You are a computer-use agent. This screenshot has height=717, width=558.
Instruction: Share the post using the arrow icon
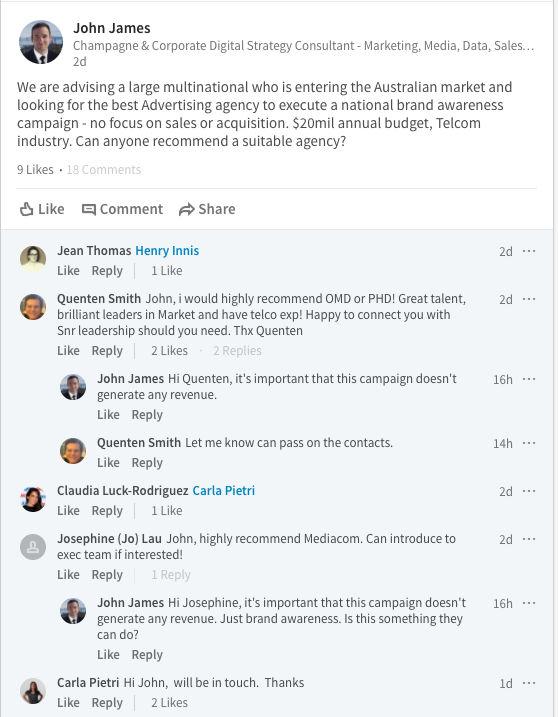pyautogui.click(x=187, y=209)
